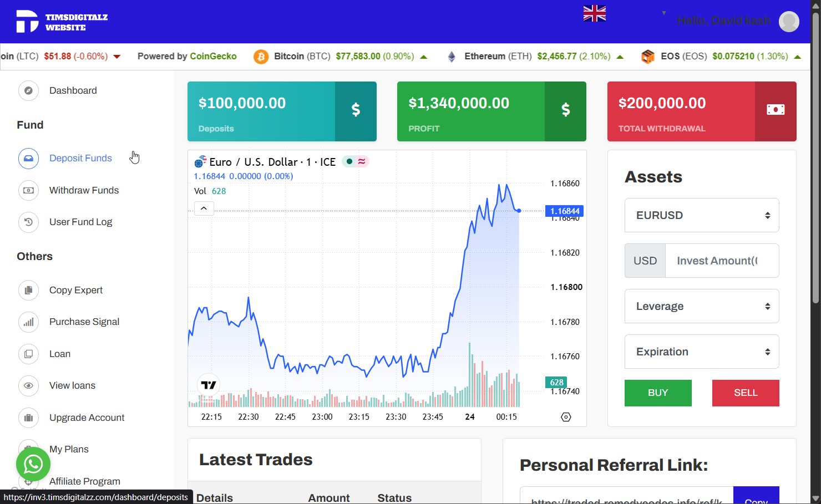Open the Expiration dropdown

pos(702,352)
